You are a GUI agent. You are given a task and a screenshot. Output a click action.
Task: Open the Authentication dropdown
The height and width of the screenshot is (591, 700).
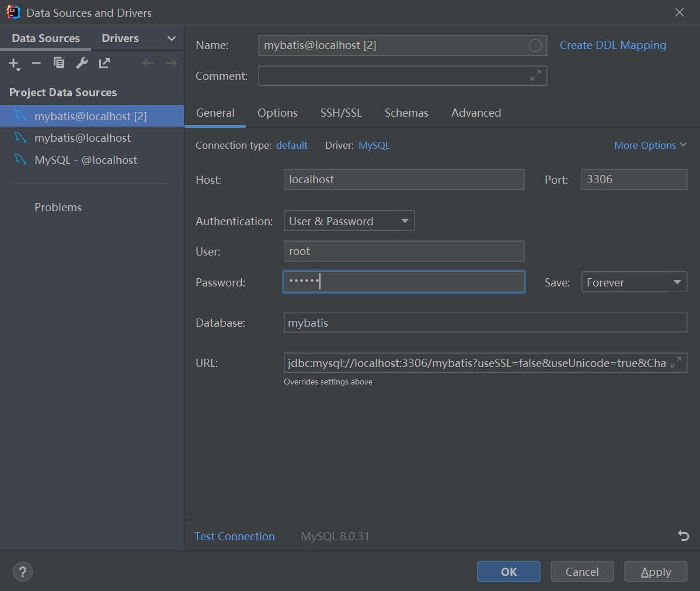coord(349,221)
